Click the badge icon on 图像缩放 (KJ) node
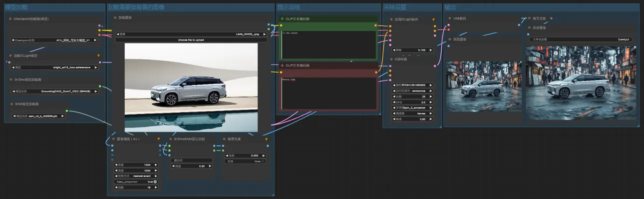 pos(158,139)
